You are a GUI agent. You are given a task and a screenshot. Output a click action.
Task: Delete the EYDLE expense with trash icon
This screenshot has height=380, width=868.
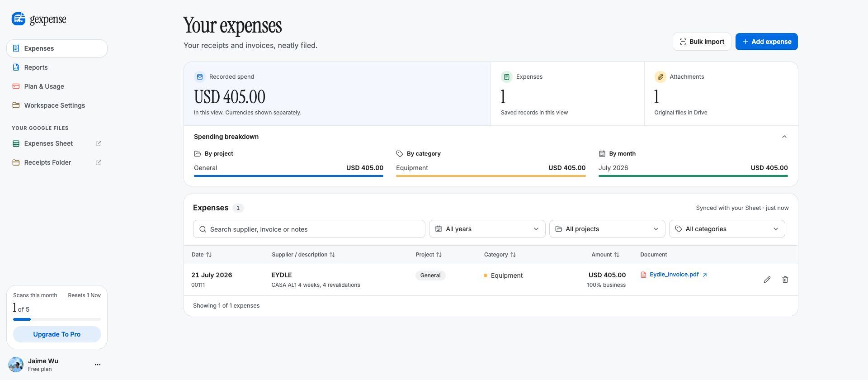[785, 280]
